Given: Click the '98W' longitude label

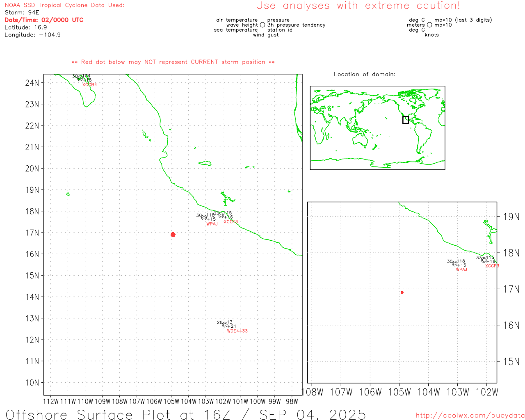Looking at the screenshot, I should pos(292,402).
